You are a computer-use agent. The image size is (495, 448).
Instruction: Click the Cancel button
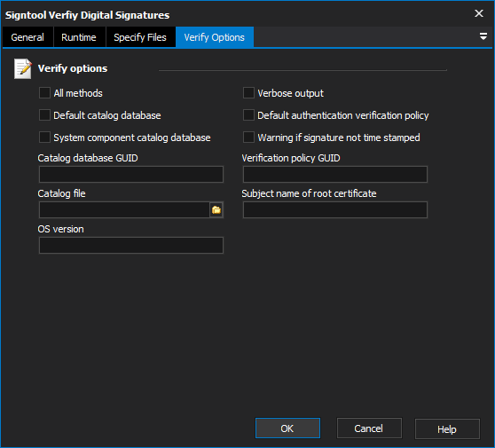coord(369,428)
